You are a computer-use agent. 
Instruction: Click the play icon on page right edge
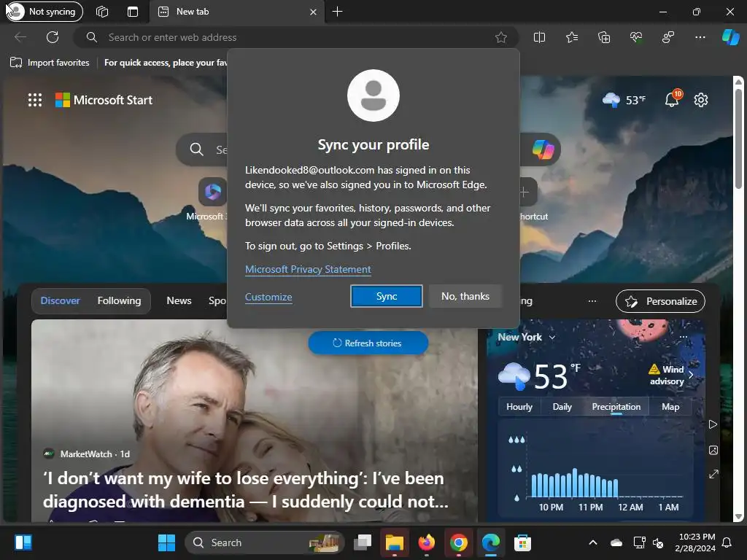713,424
